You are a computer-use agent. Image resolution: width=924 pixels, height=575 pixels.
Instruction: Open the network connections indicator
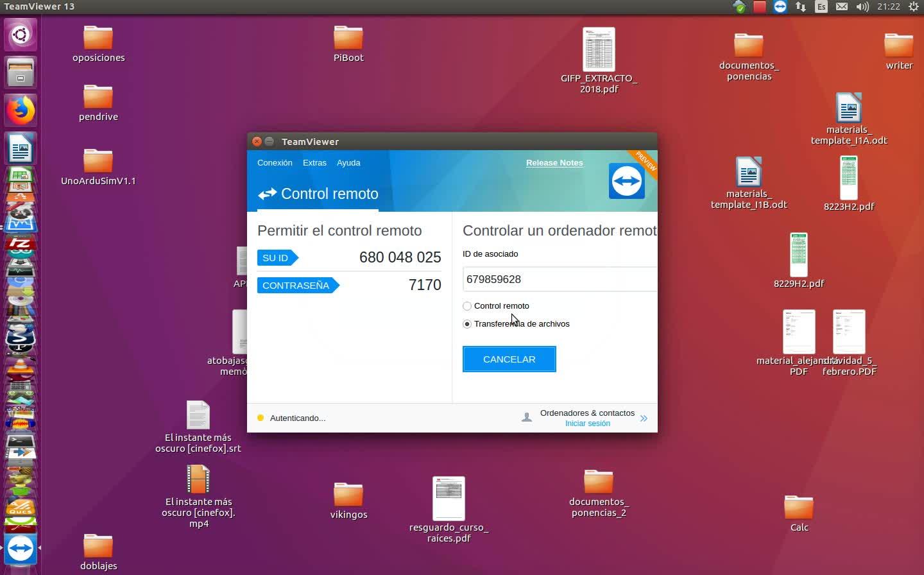[x=801, y=7]
